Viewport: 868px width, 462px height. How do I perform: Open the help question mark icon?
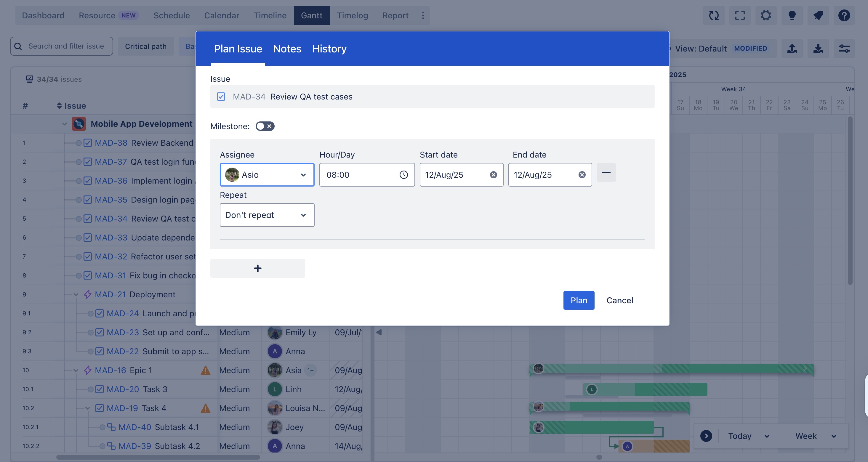pyautogui.click(x=844, y=15)
